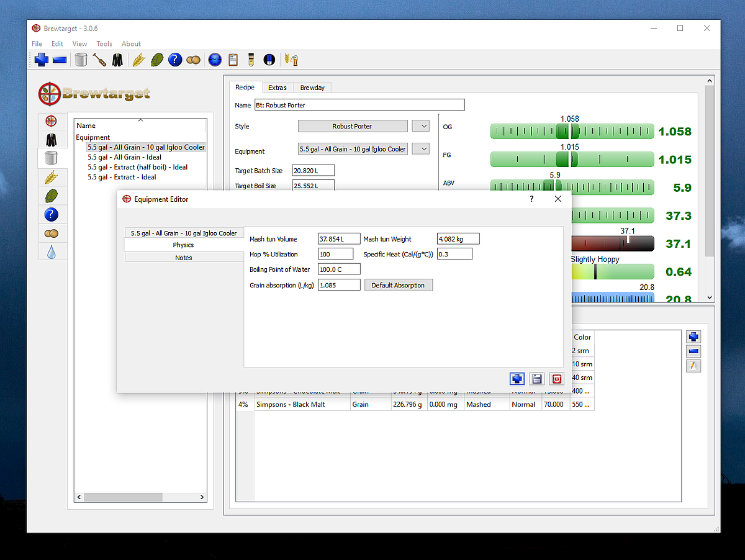Click the Robust Porter style button
This screenshot has height=560, width=745.
pyautogui.click(x=353, y=126)
